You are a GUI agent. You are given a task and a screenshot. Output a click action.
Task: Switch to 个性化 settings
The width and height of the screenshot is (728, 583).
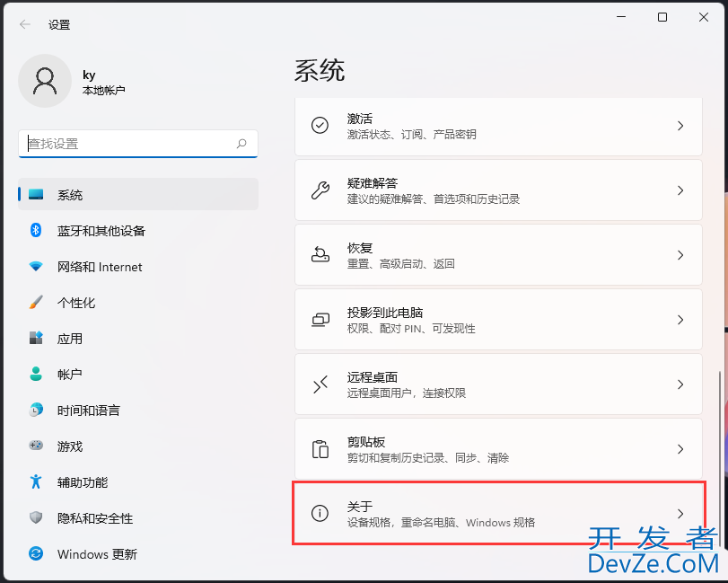pyautogui.click(x=138, y=303)
